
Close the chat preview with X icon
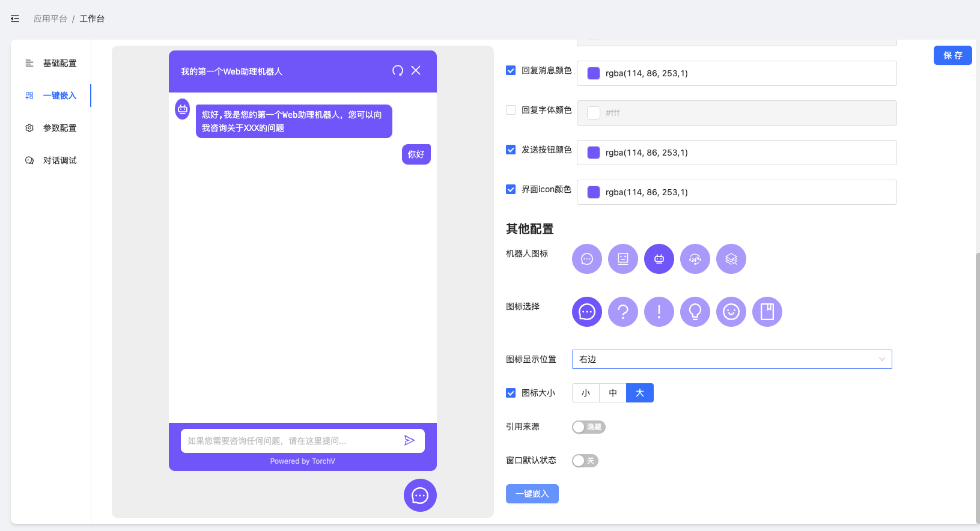[416, 70]
